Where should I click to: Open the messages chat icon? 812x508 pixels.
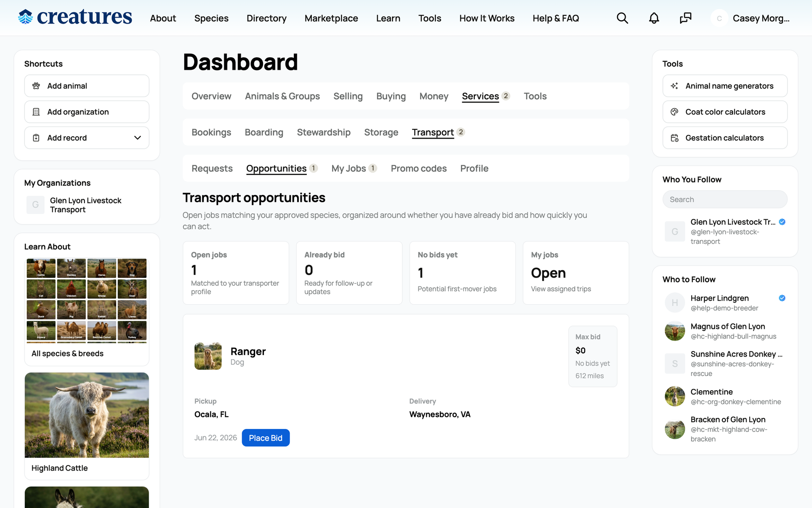[686, 18]
